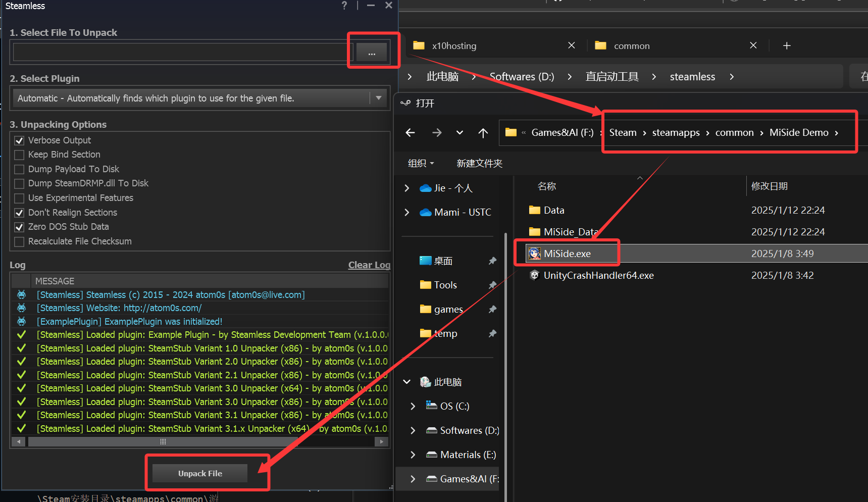Click the forward arrow in Open dialog

pyautogui.click(x=437, y=132)
